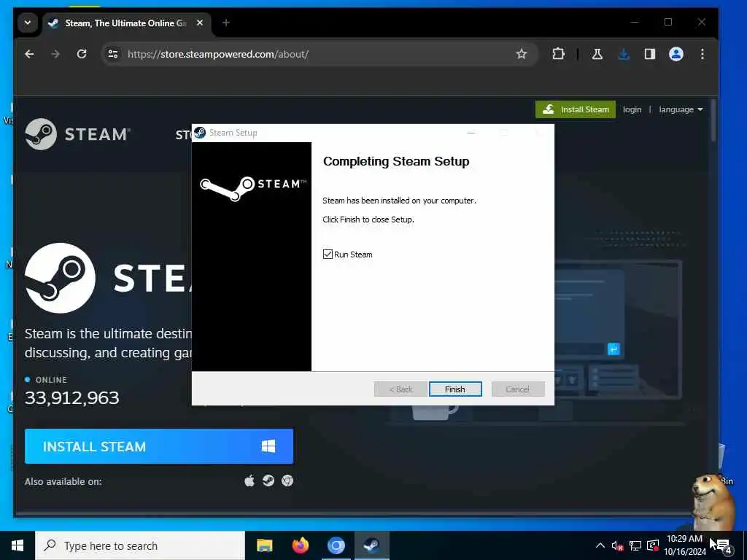Image resolution: width=747 pixels, height=560 pixels.
Task: Open File Explorer from taskbar
Action: (x=264, y=545)
